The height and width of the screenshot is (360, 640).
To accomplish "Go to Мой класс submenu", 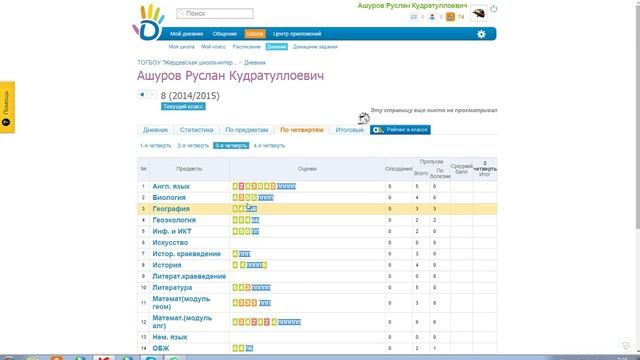I will point(213,47).
